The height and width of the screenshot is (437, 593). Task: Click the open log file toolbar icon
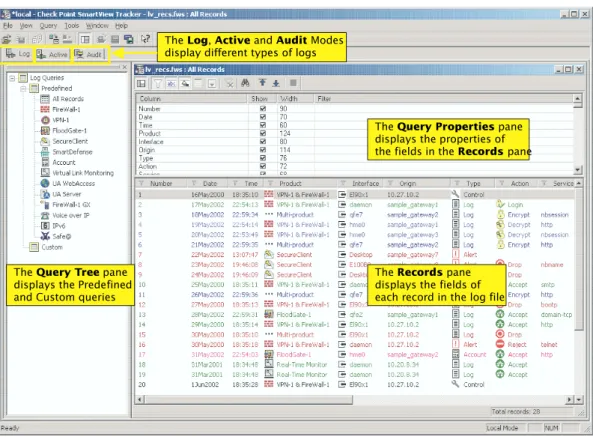[7, 39]
